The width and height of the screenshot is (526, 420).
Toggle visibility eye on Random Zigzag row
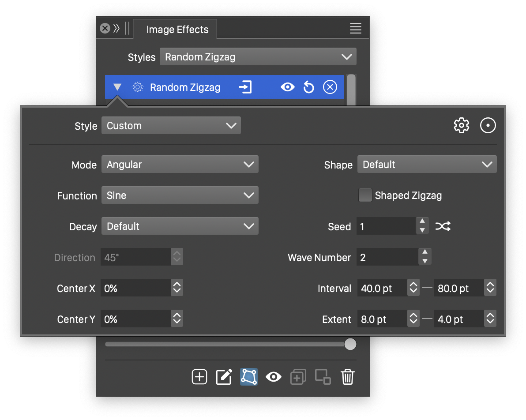287,87
